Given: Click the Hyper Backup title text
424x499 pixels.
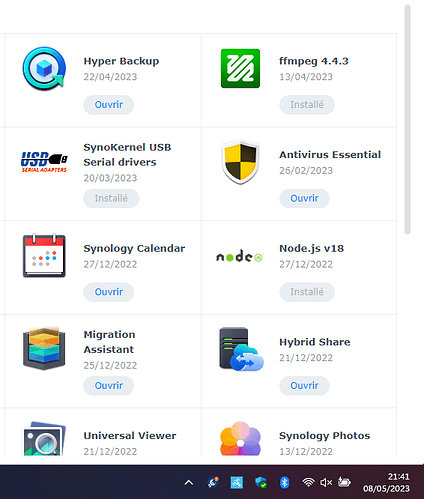Looking at the screenshot, I should coord(121,61).
